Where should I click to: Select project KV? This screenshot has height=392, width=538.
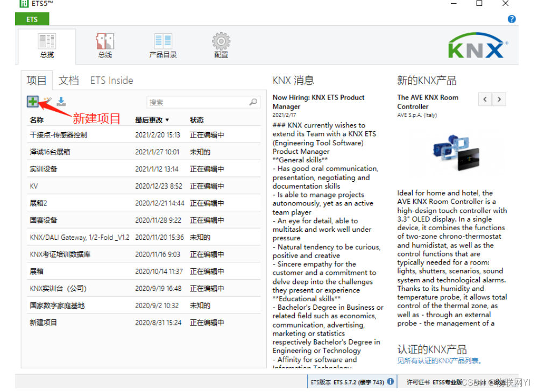pos(144,186)
